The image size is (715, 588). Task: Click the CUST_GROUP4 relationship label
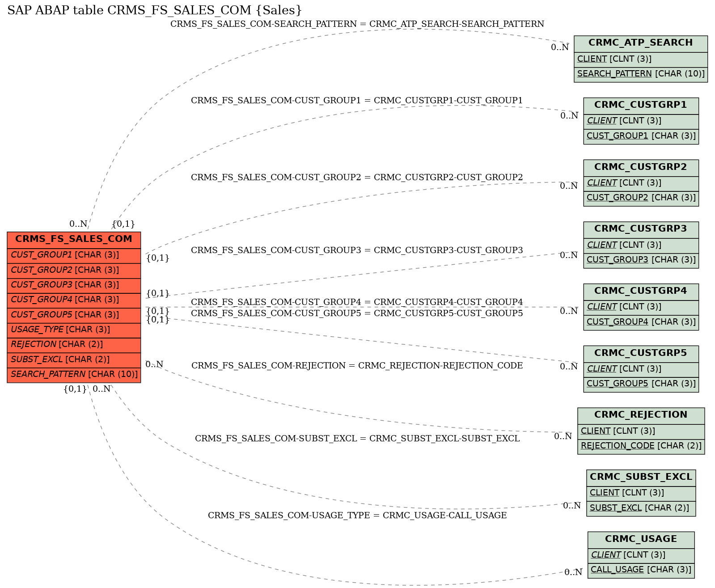[357, 302]
